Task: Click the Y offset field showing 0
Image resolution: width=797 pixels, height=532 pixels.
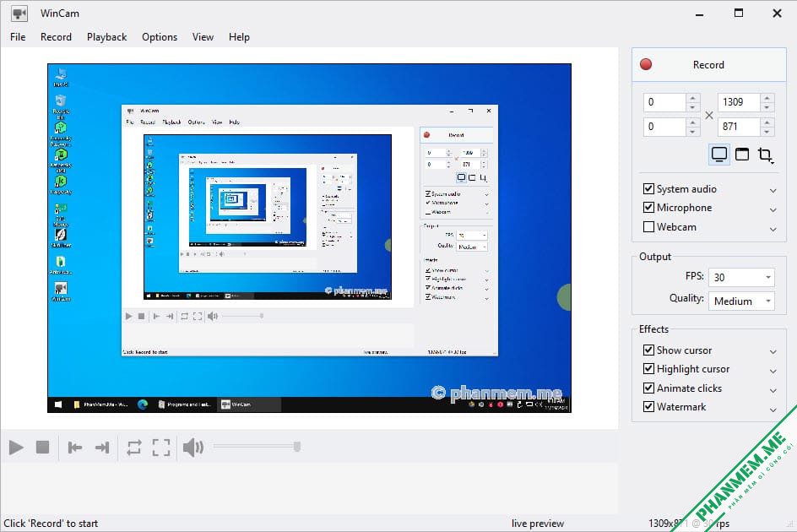Action: 664,127
